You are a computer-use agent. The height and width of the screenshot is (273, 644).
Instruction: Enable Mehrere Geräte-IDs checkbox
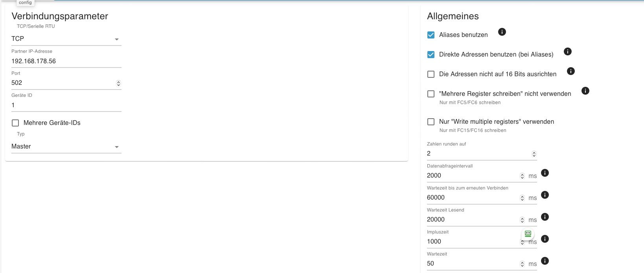pos(15,123)
